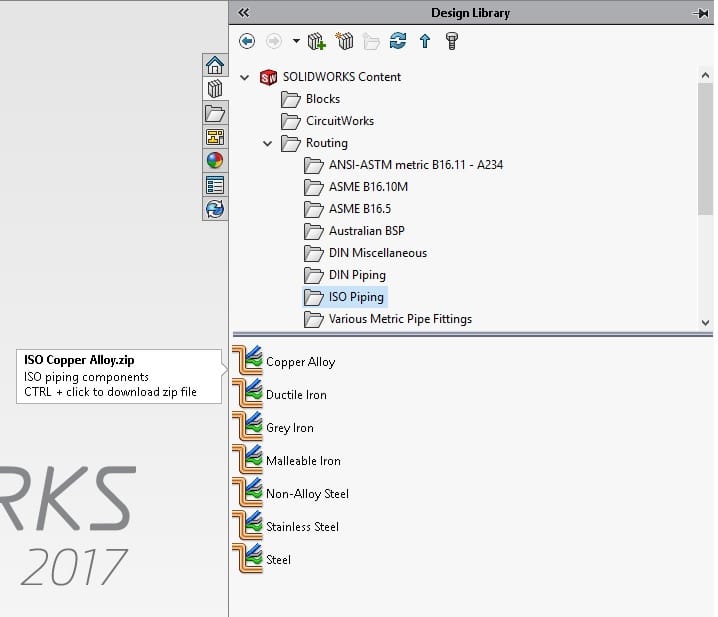718x617 pixels.
Task: Click the Back navigation arrow
Action: click(247, 41)
